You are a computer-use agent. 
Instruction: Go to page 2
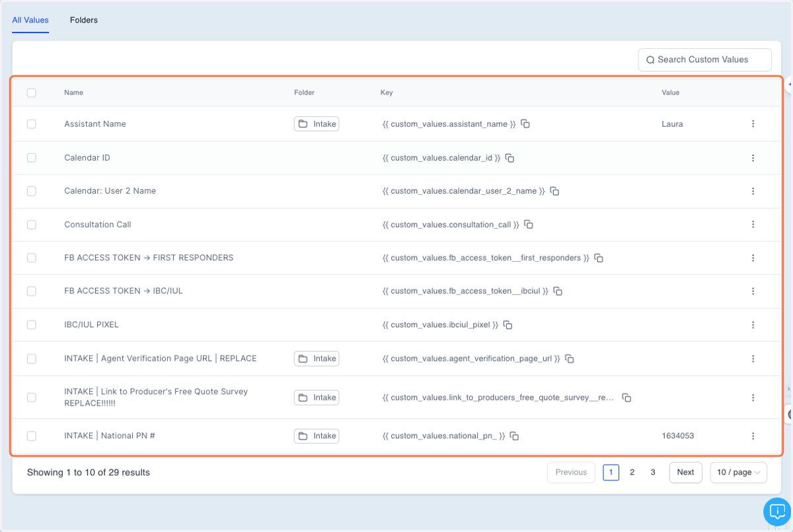point(632,473)
